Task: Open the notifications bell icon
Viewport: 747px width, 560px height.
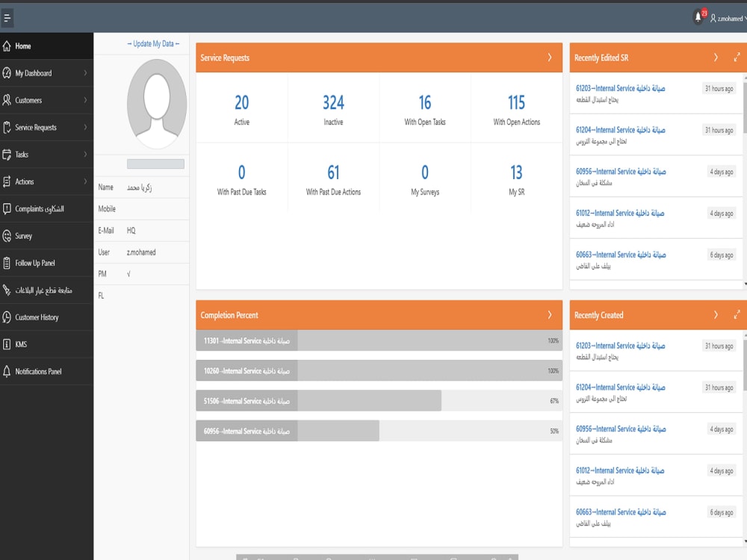Action: [698, 18]
